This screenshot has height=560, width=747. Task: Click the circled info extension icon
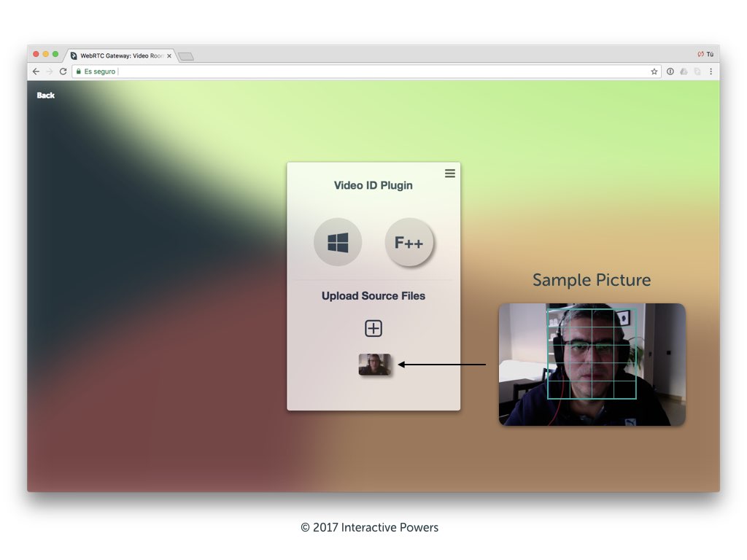pyautogui.click(x=670, y=71)
